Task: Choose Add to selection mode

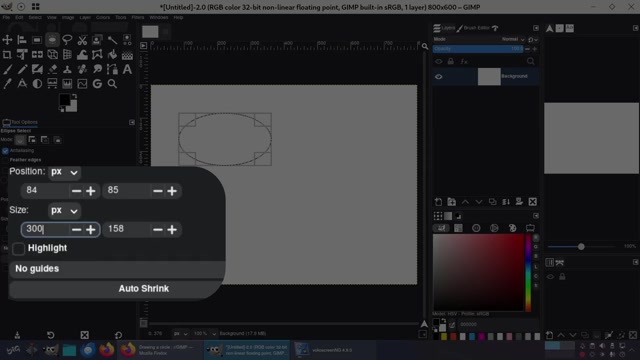Action: 32,140
